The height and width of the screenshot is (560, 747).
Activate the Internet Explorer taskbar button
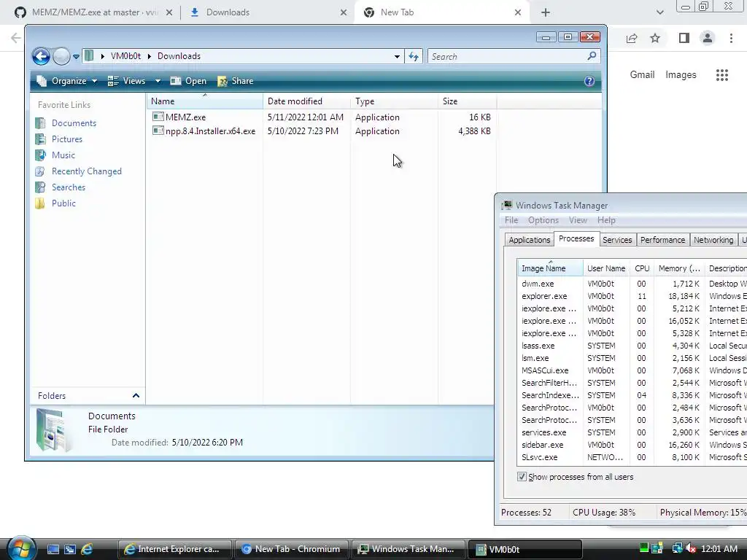pos(175,549)
